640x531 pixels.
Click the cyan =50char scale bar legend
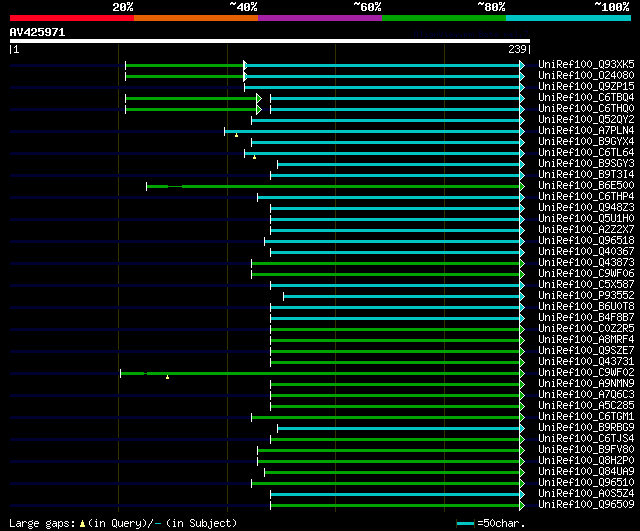pos(465,523)
